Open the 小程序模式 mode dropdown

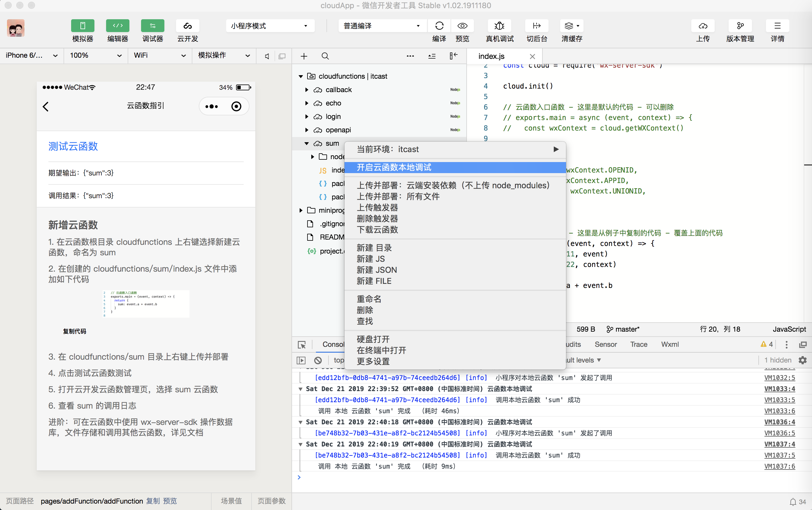[270, 26]
